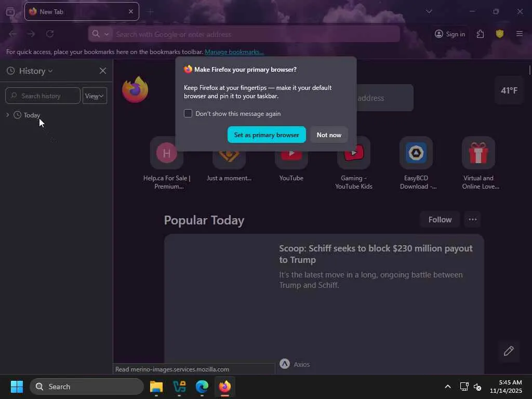Open the Popular Today more options menu

(x=473, y=220)
